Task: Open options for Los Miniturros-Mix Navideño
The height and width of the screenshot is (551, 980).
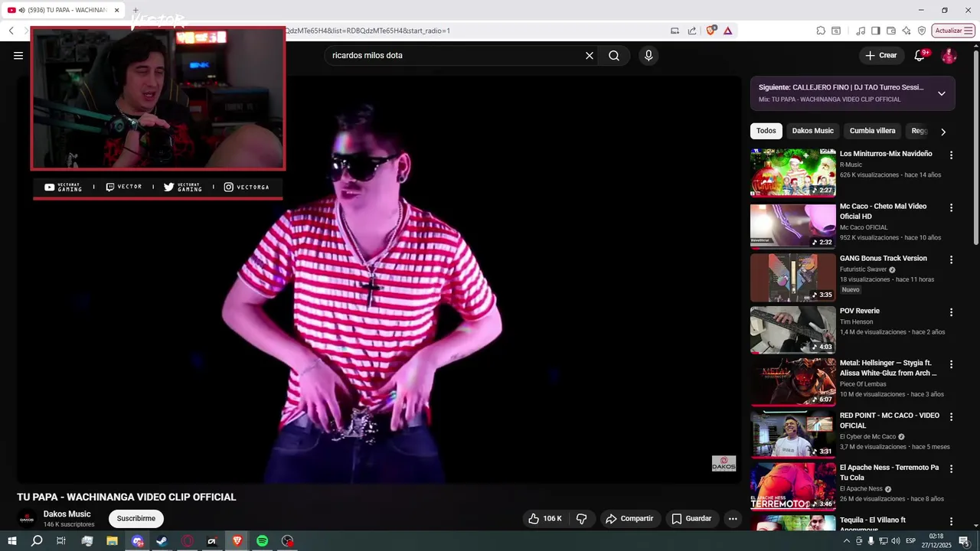Action: [952, 155]
